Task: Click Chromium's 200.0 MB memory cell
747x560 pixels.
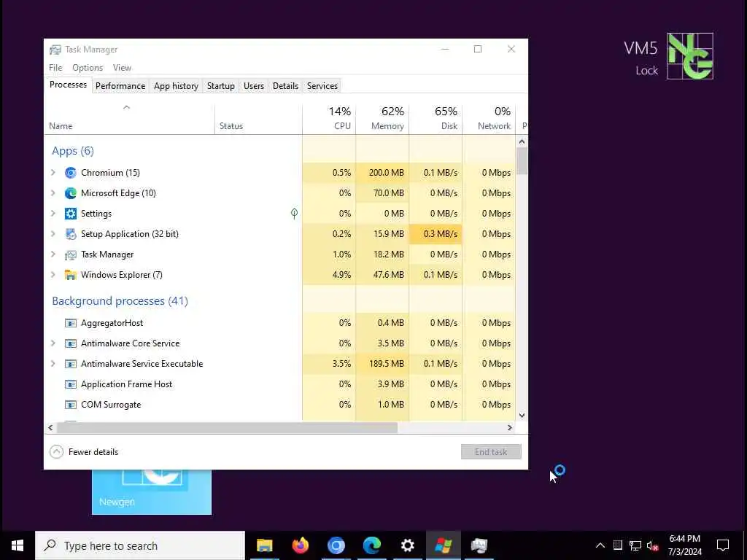Action: [382, 172]
